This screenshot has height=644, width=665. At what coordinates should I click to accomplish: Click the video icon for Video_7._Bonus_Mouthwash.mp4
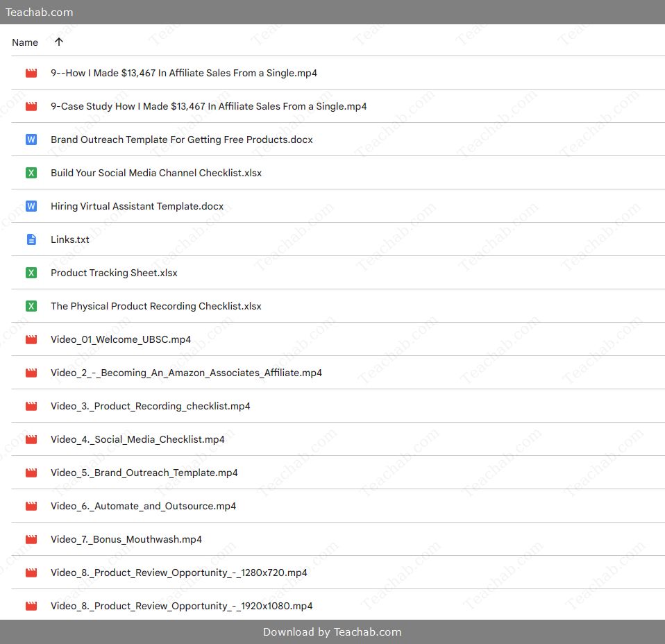31,539
